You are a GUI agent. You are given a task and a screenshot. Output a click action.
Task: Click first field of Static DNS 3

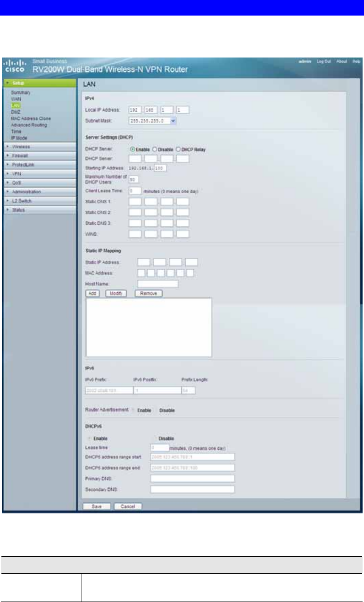(135, 223)
